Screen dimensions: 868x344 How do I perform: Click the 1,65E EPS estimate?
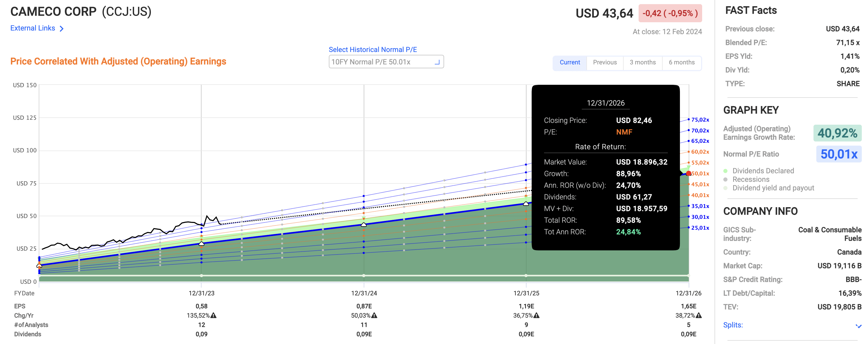tap(688, 306)
